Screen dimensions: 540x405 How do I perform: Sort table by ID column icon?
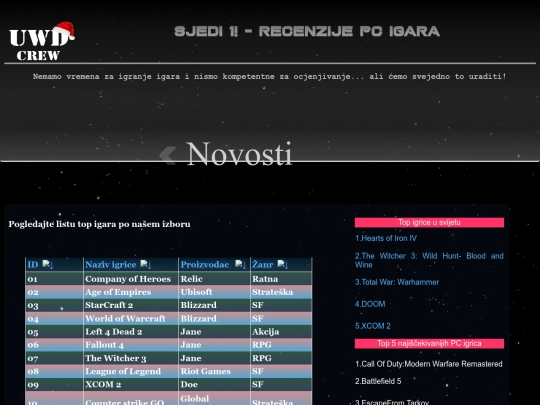point(48,264)
